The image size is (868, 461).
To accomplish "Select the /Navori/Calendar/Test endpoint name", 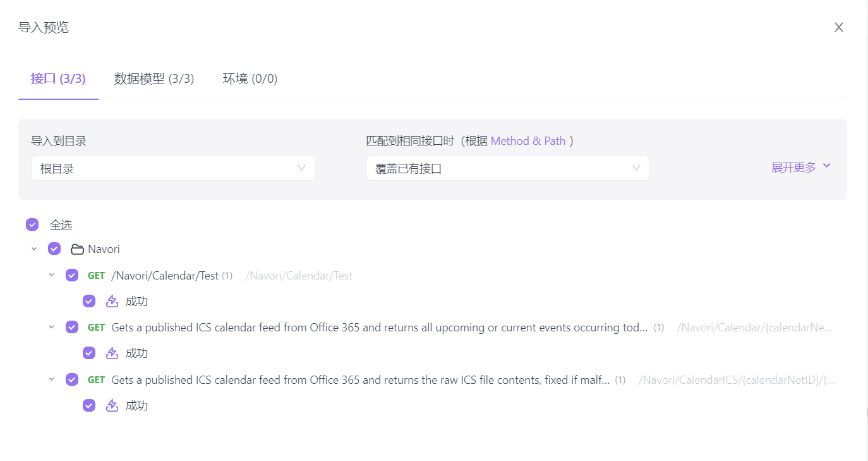I will coord(165,276).
